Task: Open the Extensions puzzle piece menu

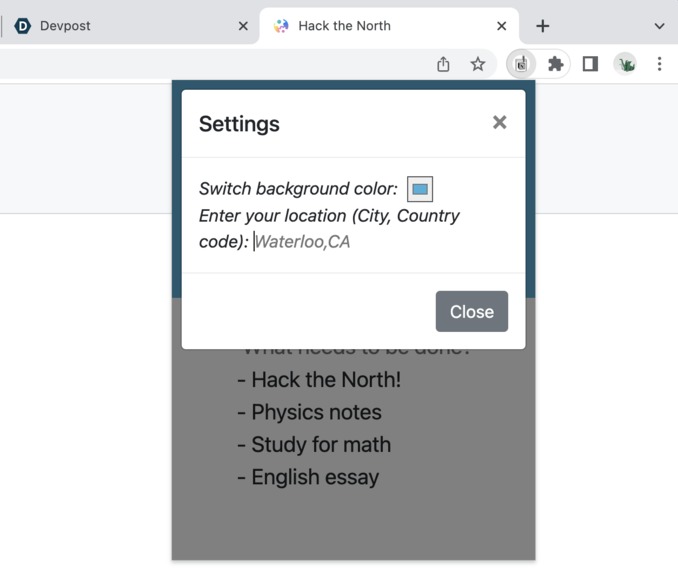Action: click(x=556, y=64)
